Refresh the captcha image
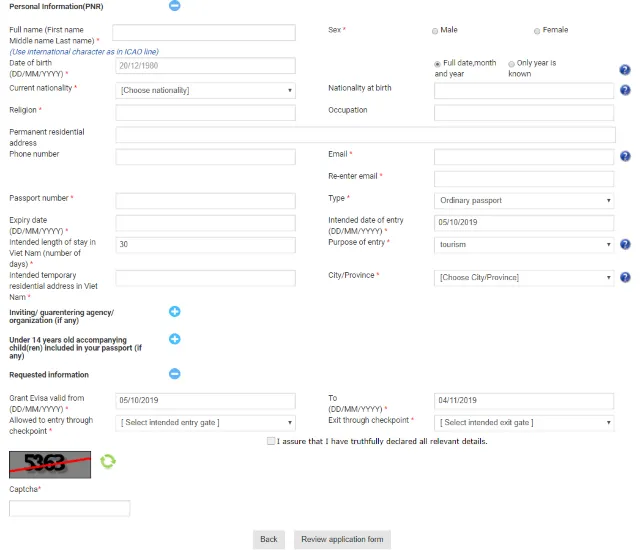640x550 pixels. 108,461
